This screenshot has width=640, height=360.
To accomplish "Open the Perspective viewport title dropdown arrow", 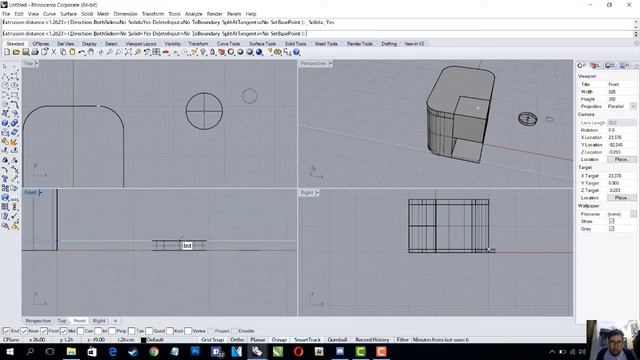I will tap(330, 64).
